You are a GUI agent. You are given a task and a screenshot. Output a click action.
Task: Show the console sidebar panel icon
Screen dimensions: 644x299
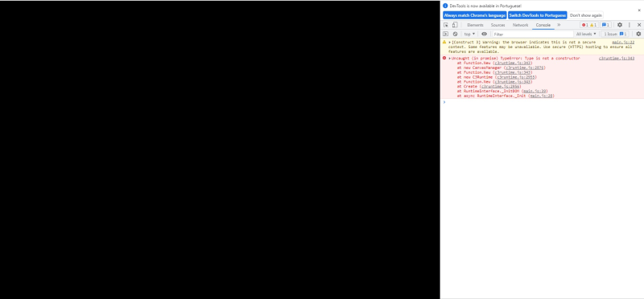pyautogui.click(x=446, y=34)
